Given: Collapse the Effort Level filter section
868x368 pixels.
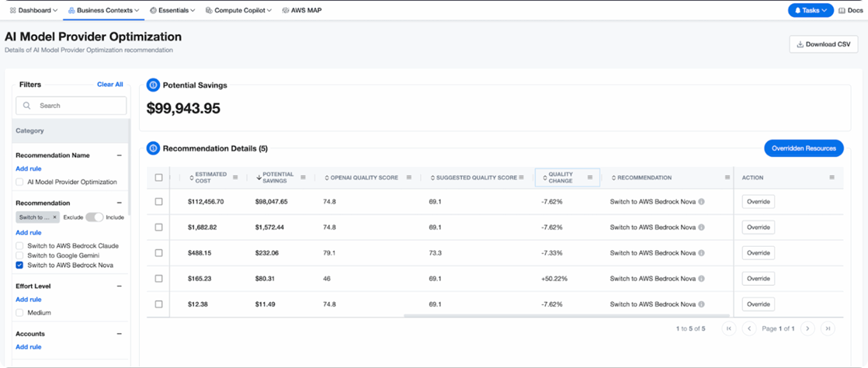Looking at the screenshot, I should tap(119, 286).
